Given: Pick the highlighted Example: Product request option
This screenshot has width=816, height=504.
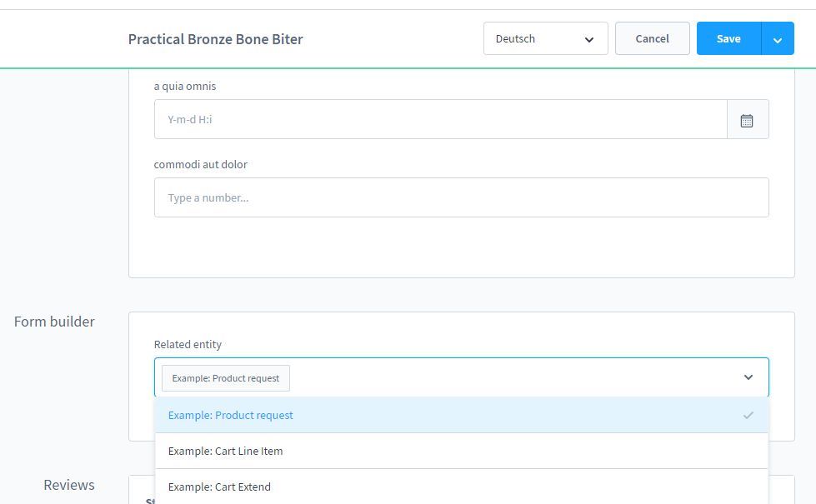Looking at the screenshot, I should (231, 415).
